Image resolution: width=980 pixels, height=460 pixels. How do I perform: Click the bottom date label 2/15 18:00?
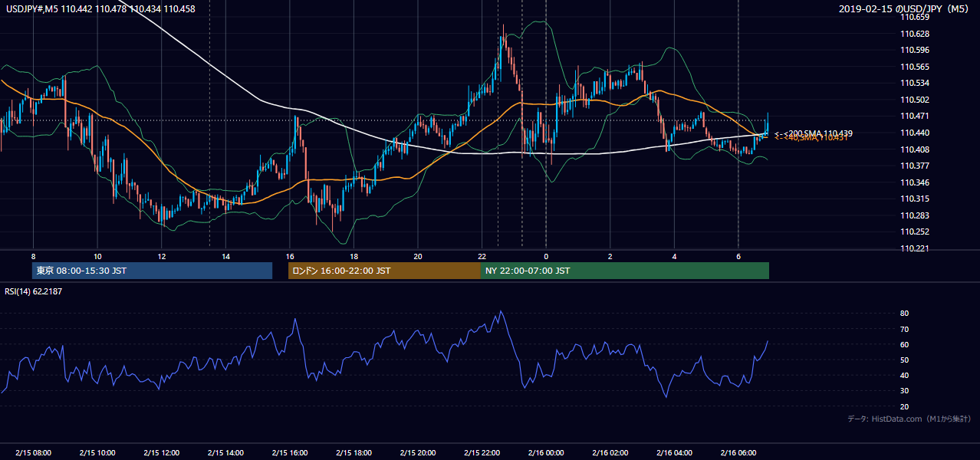[x=354, y=453]
